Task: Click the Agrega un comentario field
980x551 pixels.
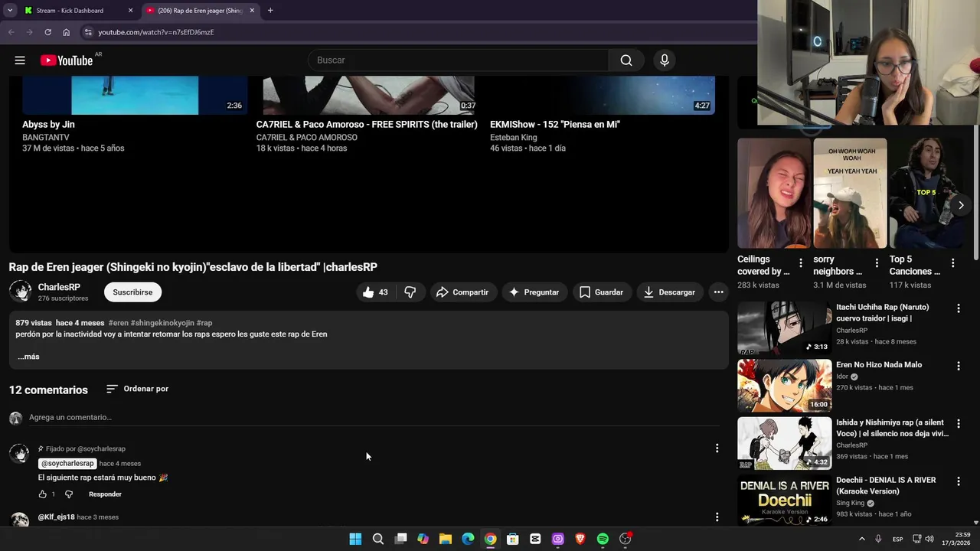Action: click(374, 418)
